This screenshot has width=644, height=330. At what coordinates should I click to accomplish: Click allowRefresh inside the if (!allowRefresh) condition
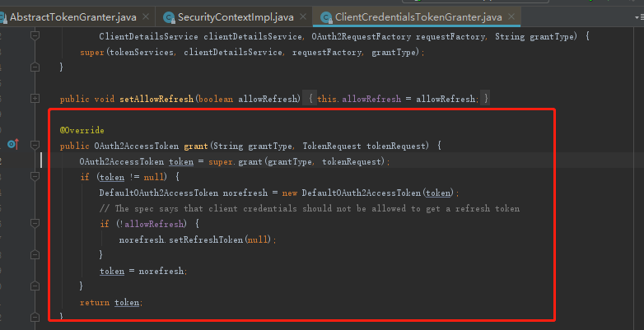coord(154,224)
